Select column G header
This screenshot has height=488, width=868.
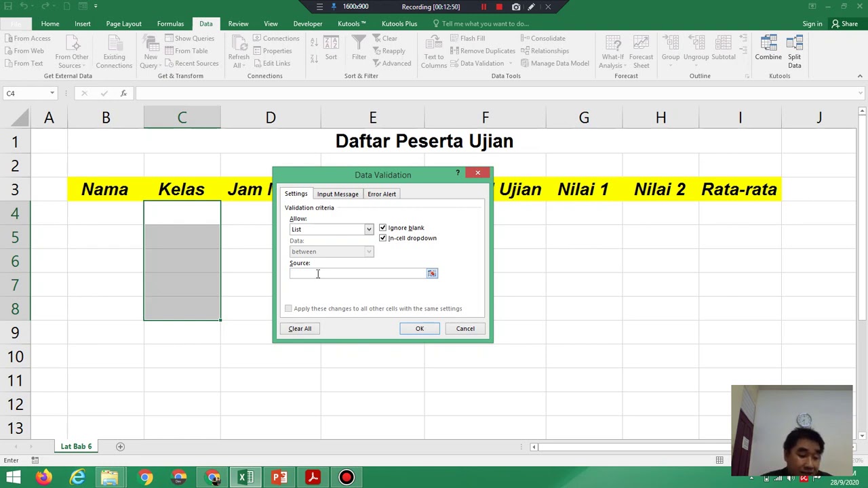[584, 118]
